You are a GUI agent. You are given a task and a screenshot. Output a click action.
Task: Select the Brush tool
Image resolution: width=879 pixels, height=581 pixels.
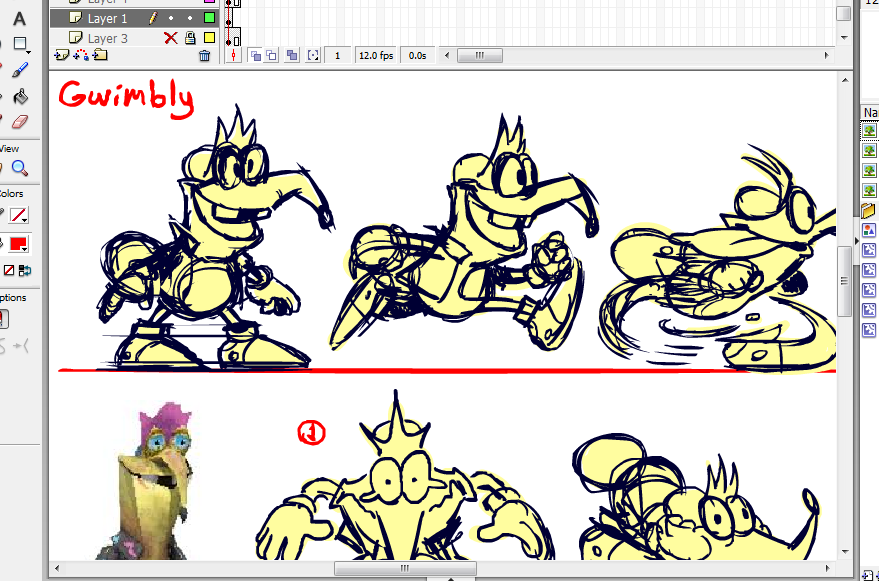coord(20,70)
